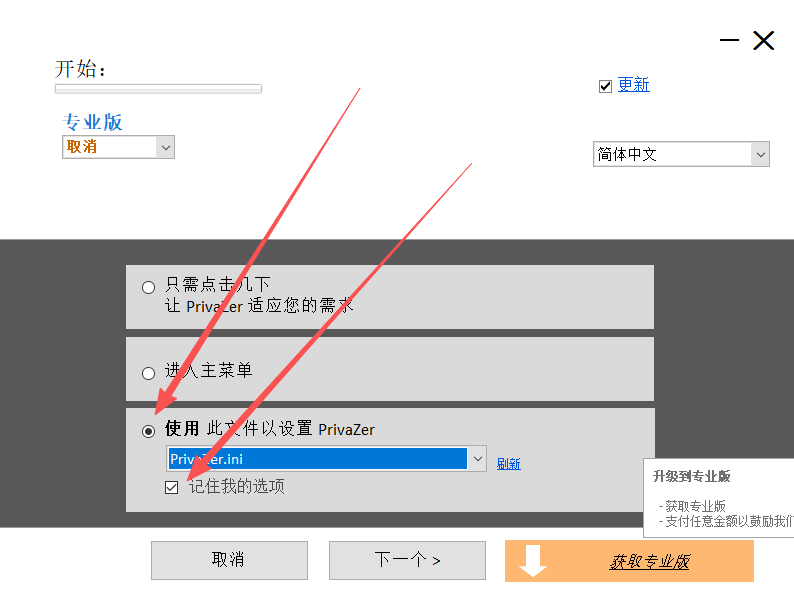
Task: Click the 取消 cancel button at bottom
Action: (x=229, y=560)
